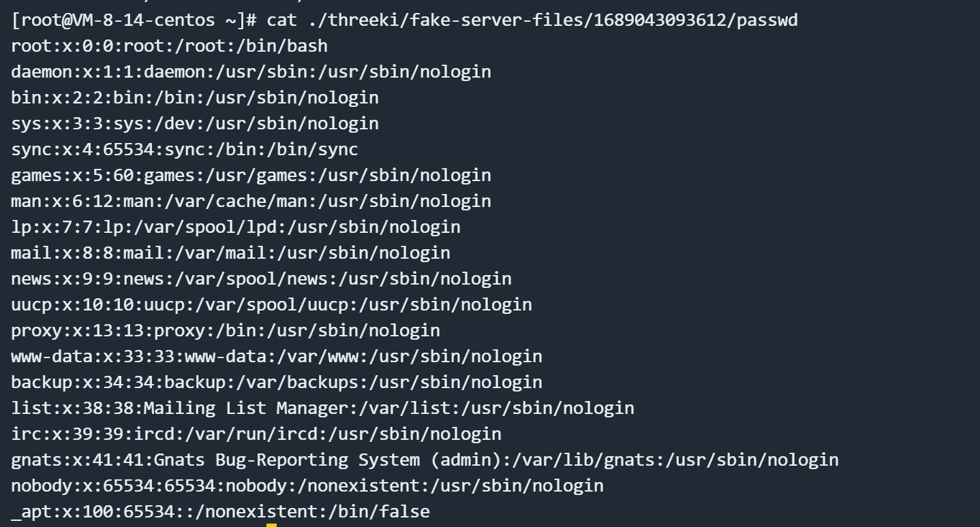Click the lp user entry line
The height and width of the screenshot is (527, 980).
[x=235, y=227]
